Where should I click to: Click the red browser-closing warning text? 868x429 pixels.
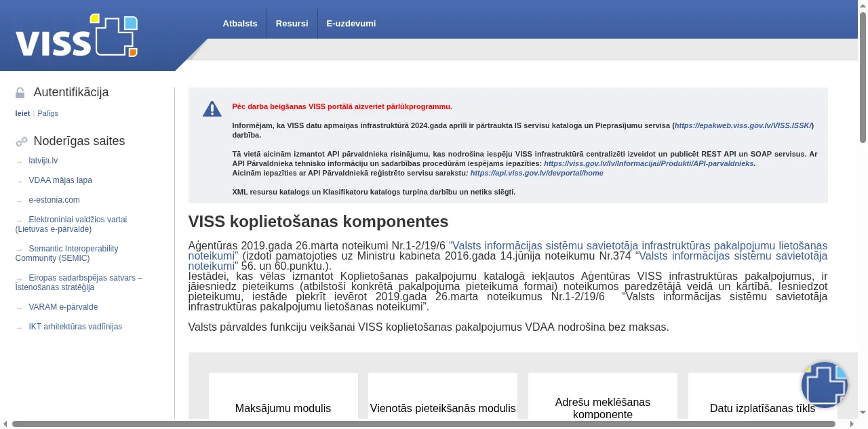point(342,107)
